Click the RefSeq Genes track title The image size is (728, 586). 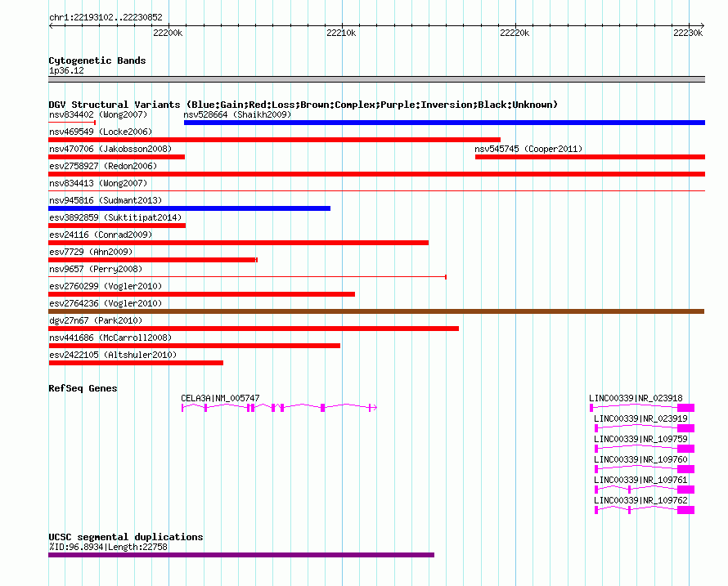pos(83,388)
